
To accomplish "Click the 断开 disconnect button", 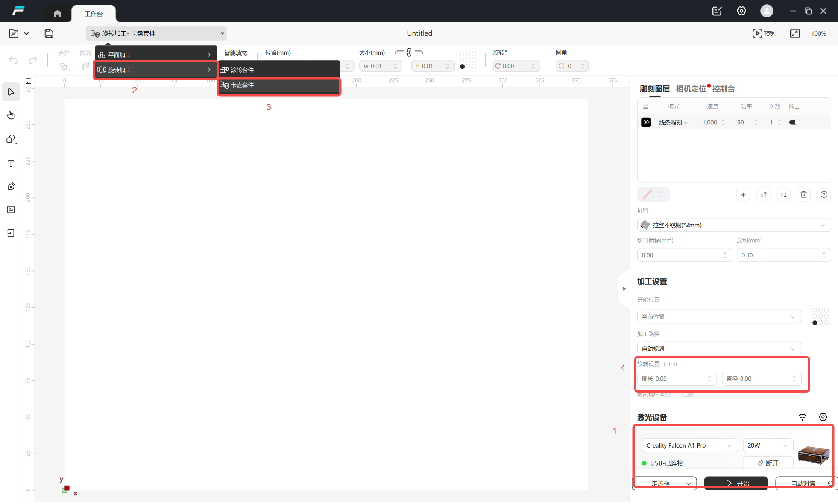I will point(768,463).
